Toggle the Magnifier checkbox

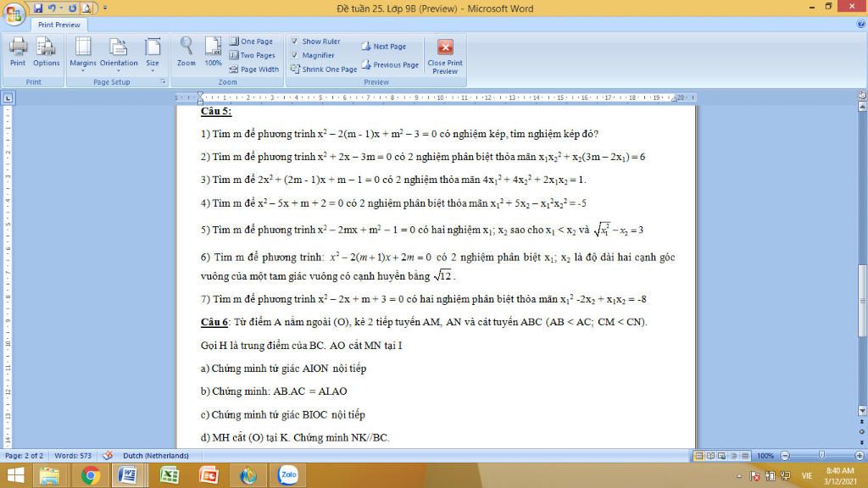[x=294, y=55]
